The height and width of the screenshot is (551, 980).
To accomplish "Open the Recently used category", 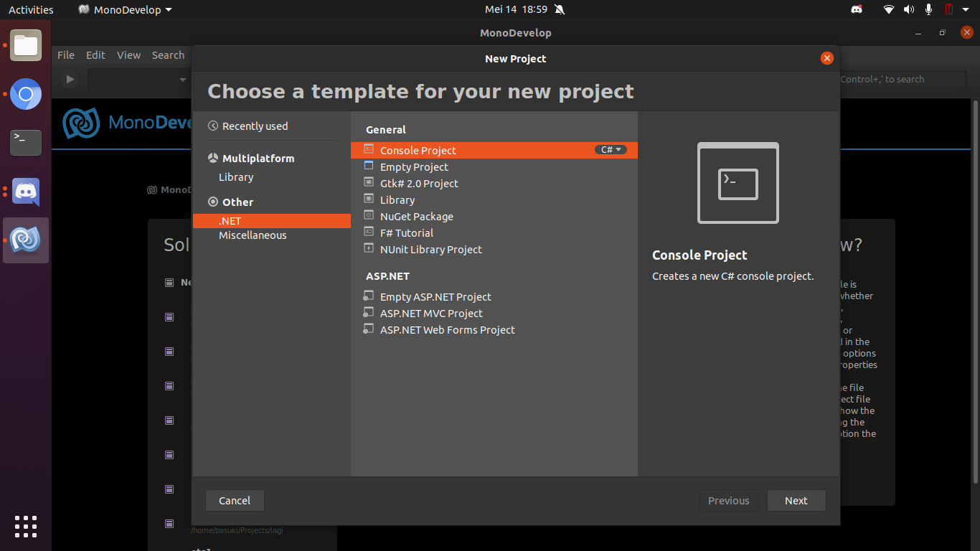I will coord(255,126).
